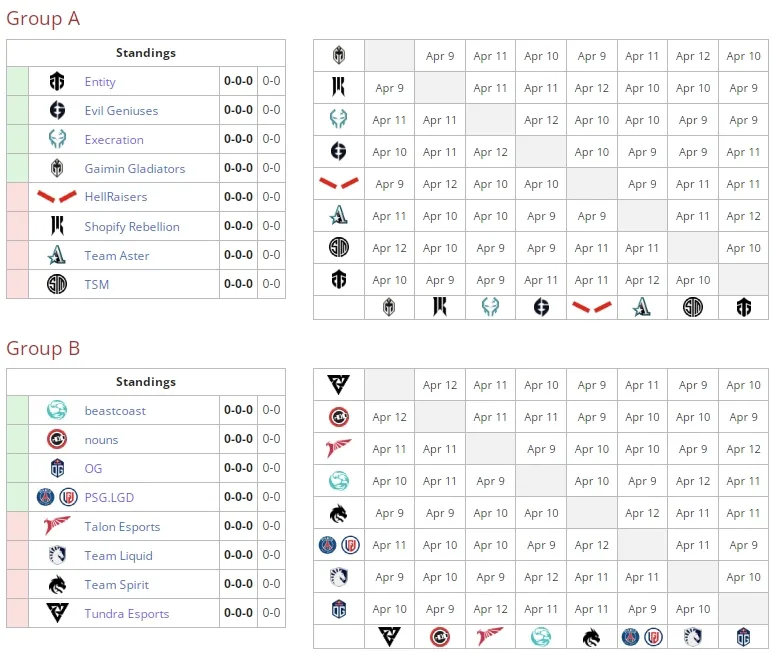
Task: Click the Group B heading
Action: pyautogui.click(x=43, y=348)
